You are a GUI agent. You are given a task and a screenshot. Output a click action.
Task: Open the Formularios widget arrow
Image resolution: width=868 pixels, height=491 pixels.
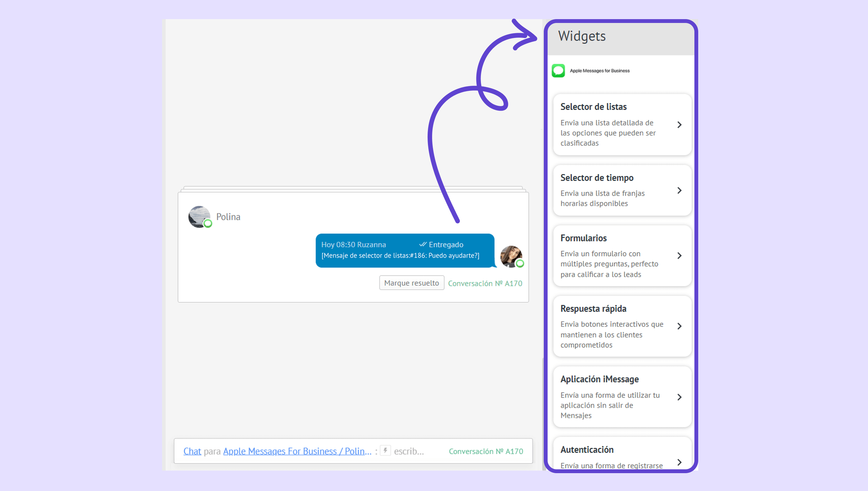coord(679,256)
